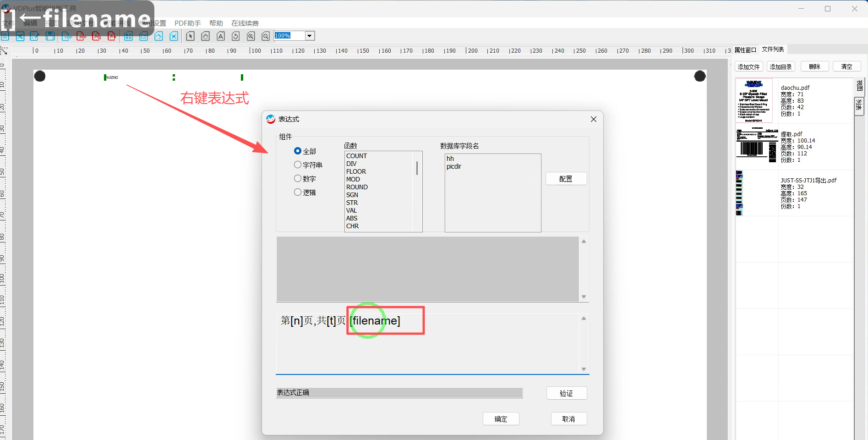
Task: Select ABS in the function list
Action: tap(352, 218)
